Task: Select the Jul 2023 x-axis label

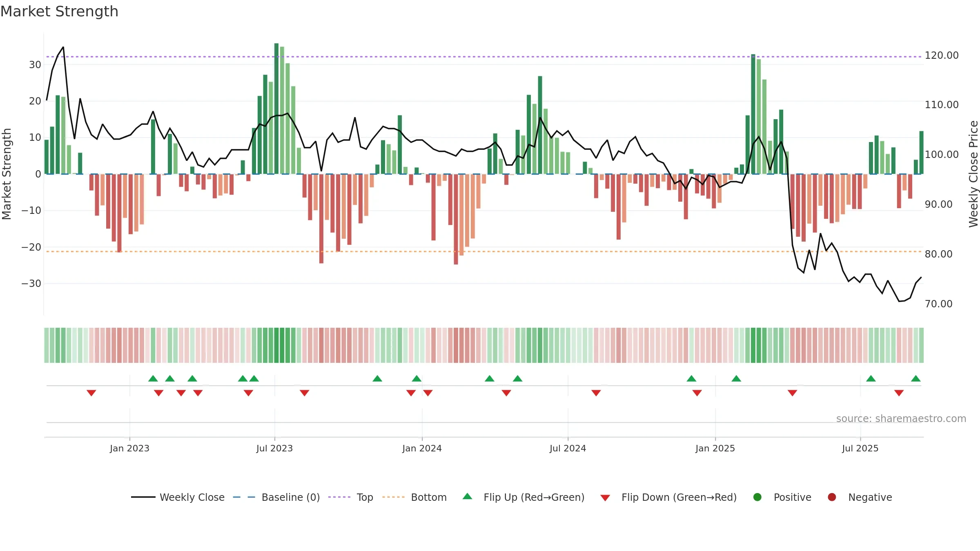Action: 274,448
